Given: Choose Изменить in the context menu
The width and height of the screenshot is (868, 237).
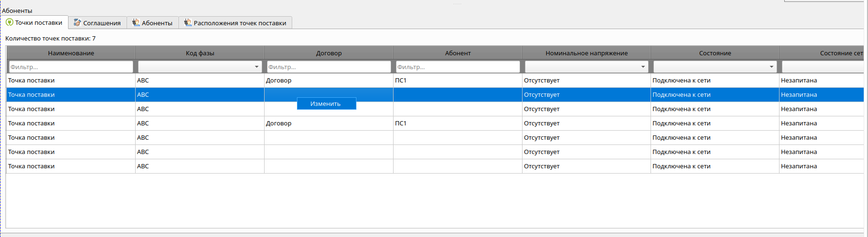Looking at the screenshot, I should [x=326, y=104].
